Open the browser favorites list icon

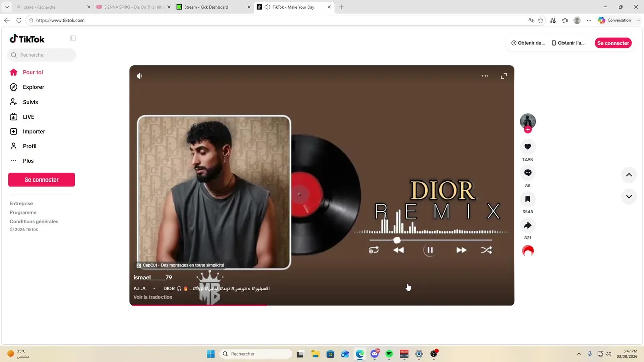(x=565, y=20)
